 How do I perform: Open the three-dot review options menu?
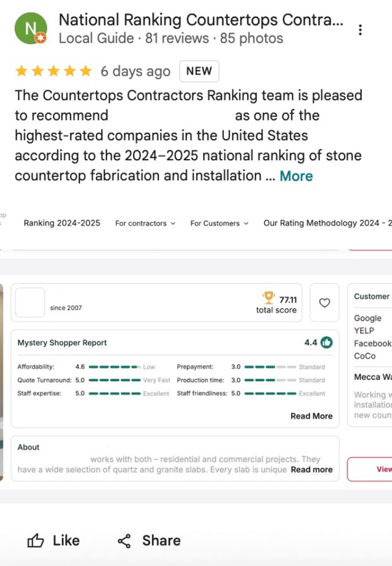pos(360,30)
